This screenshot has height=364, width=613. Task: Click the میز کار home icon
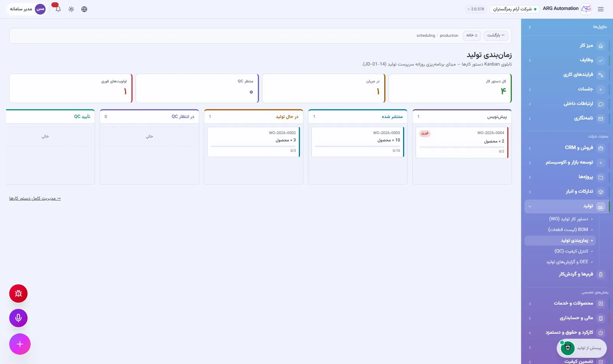click(x=601, y=46)
